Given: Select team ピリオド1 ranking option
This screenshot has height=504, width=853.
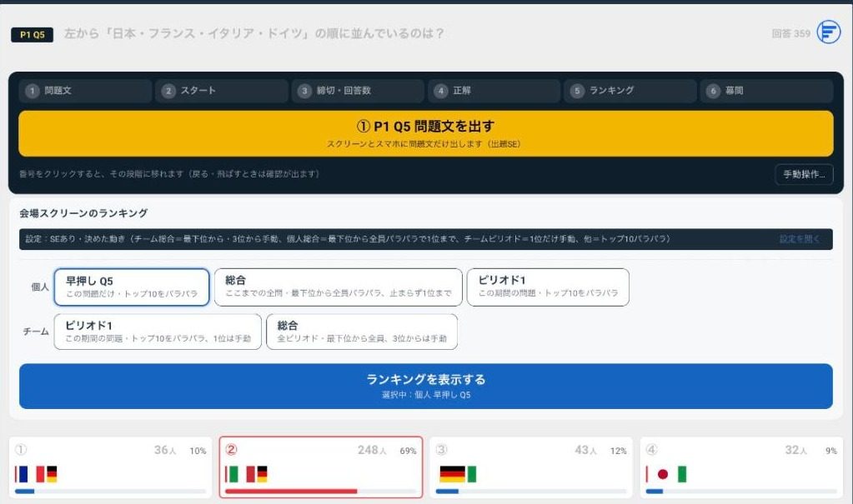Looking at the screenshot, I should pos(158,332).
